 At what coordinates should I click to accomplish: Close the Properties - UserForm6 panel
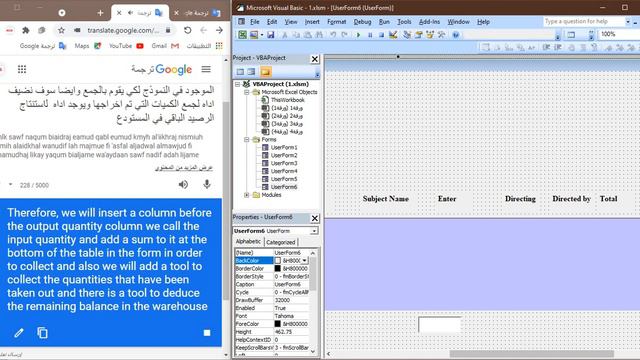point(315,218)
